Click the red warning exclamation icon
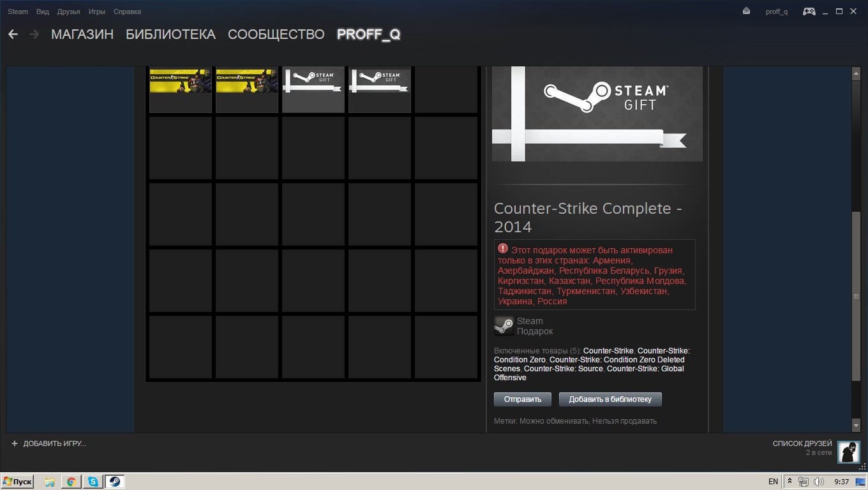This screenshot has height=490, width=868. pyautogui.click(x=503, y=249)
